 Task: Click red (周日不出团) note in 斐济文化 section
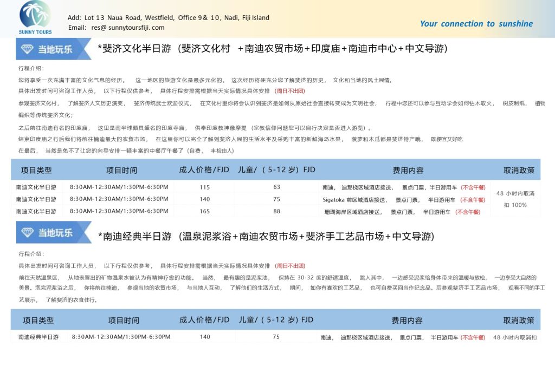pos(289,91)
